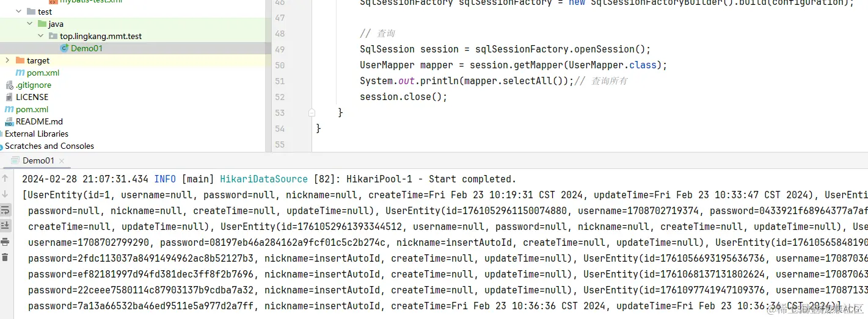This screenshot has width=868, height=319.
Task: Click the // 查询 comment line
Action: point(377,34)
